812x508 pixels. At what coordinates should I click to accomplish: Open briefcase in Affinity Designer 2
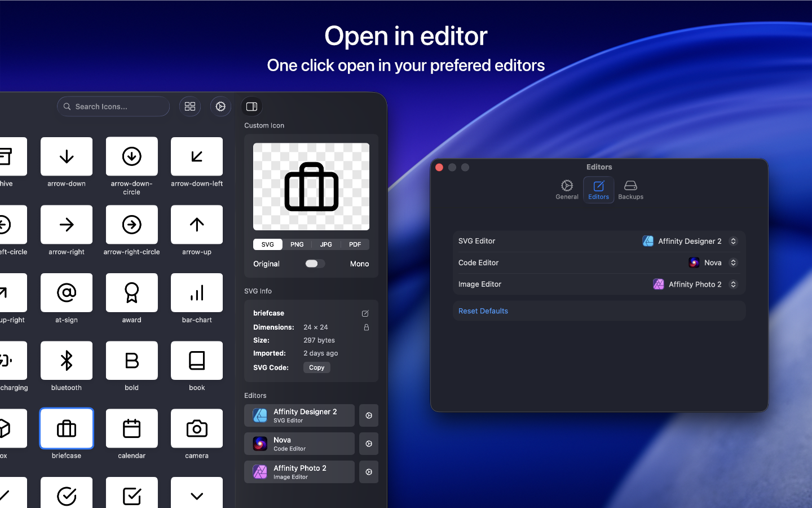[299, 415]
